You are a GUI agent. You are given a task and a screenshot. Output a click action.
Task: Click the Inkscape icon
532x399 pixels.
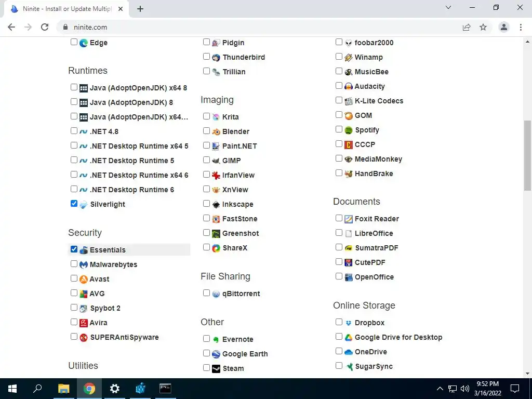point(216,205)
